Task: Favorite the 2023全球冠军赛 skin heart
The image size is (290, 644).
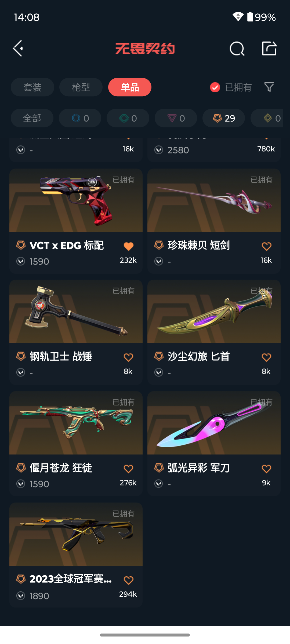Action: 128,580
